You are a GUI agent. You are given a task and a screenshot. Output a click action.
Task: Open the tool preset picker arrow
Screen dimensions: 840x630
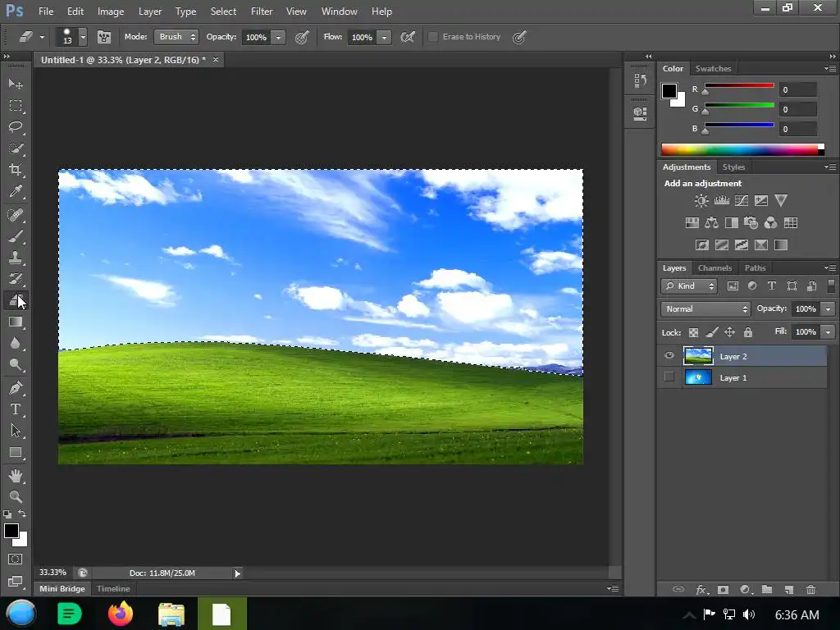tap(42, 38)
